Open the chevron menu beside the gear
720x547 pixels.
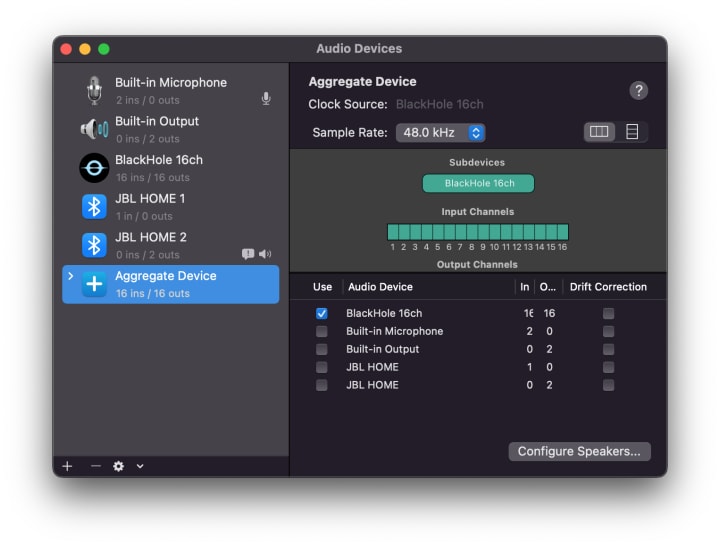tap(140, 466)
